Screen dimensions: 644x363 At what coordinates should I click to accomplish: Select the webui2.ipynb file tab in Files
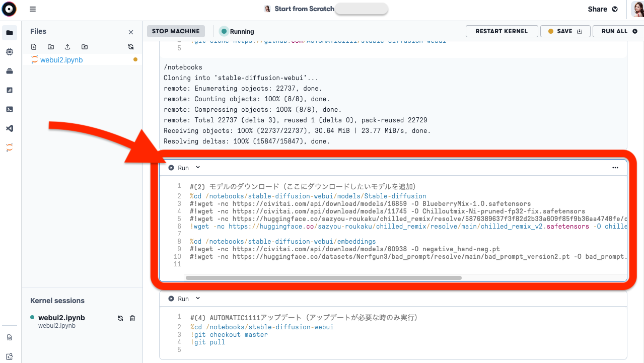pyautogui.click(x=60, y=59)
